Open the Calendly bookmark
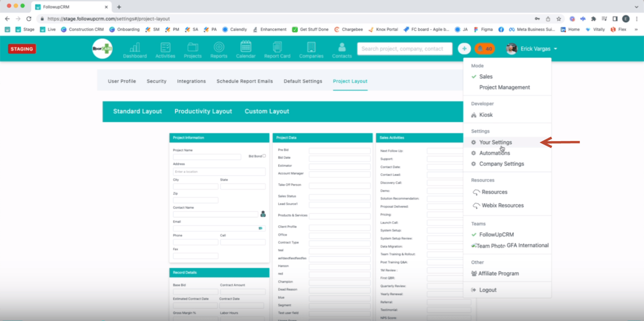Screen dimensions: 644x321 tap(234, 29)
